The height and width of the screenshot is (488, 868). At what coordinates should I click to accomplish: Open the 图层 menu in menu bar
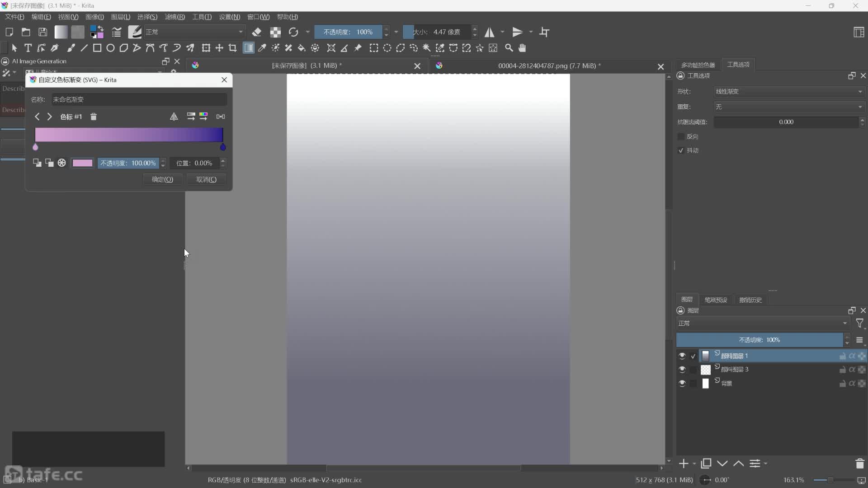(x=121, y=17)
